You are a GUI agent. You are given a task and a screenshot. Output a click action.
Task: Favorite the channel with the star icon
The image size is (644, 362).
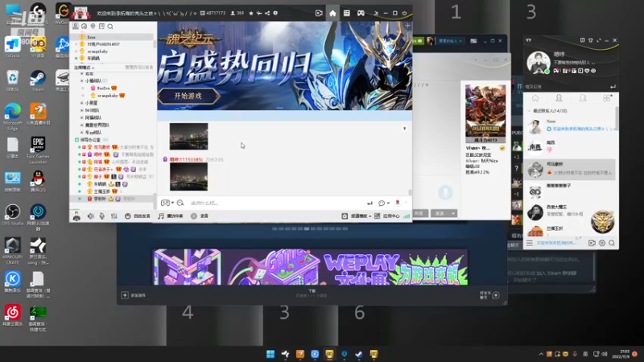pos(251,13)
